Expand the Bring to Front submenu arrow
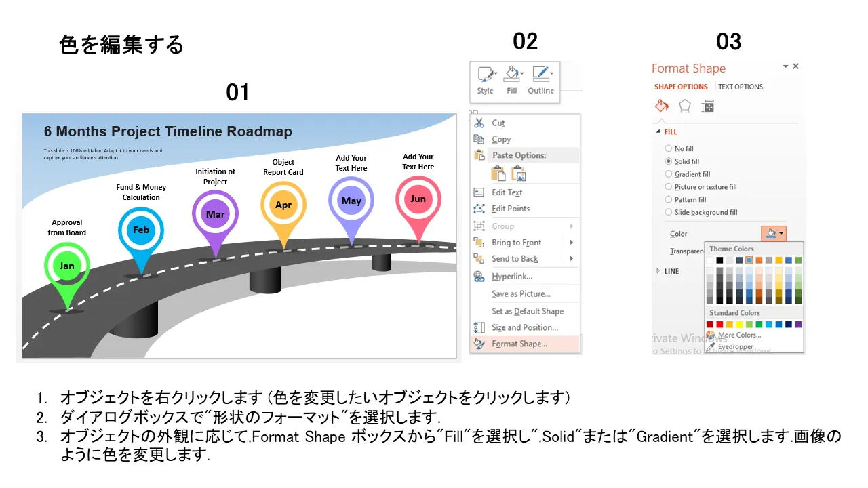Viewport: 868px width, 488px height. click(572, 243)
